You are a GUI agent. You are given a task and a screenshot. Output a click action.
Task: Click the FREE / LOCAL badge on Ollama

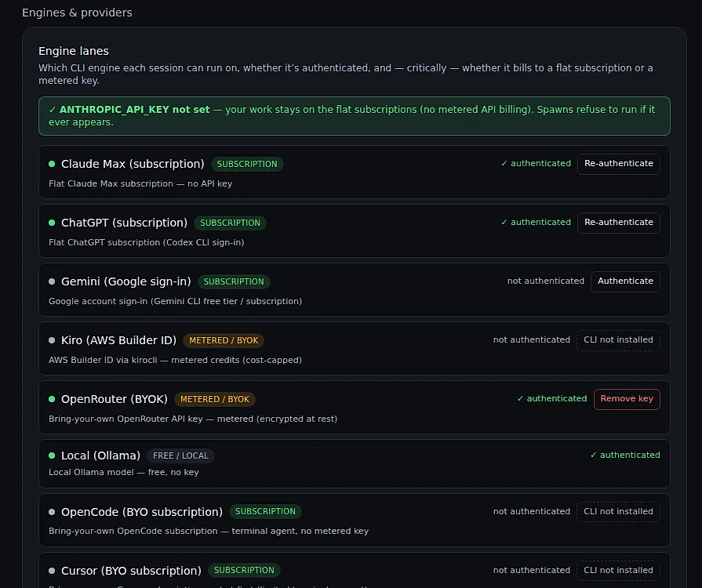(x=180, y=456)
